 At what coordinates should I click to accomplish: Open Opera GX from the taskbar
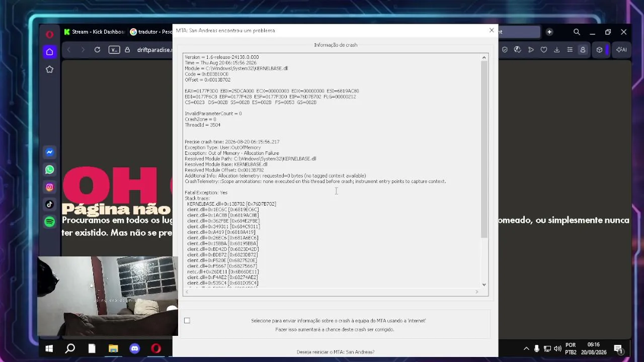(x=156, y=348)
